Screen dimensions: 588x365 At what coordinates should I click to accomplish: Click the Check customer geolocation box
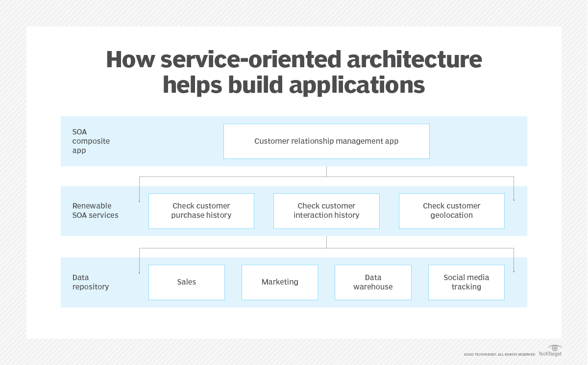pos(451,211)
